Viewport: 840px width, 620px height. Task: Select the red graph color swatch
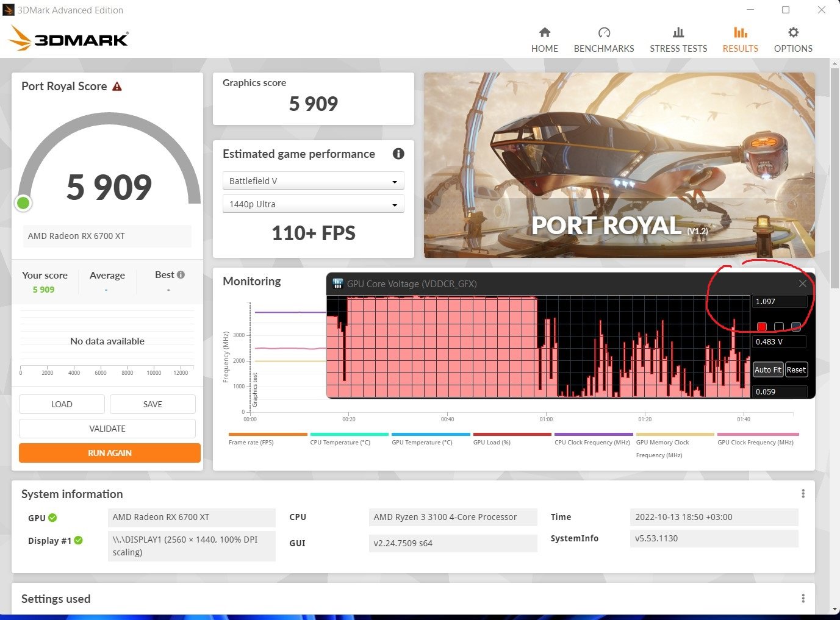pyautogui.click(x=761, y=327)
